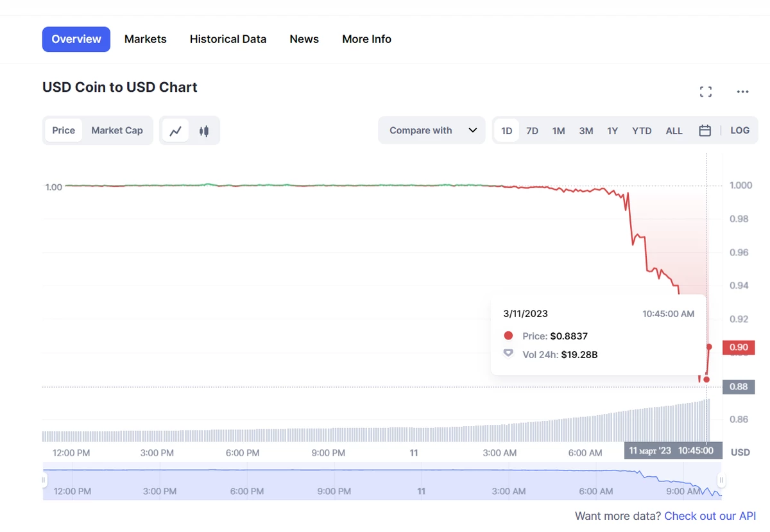Click the 0.86 y-axis label

tap(739, 419)
